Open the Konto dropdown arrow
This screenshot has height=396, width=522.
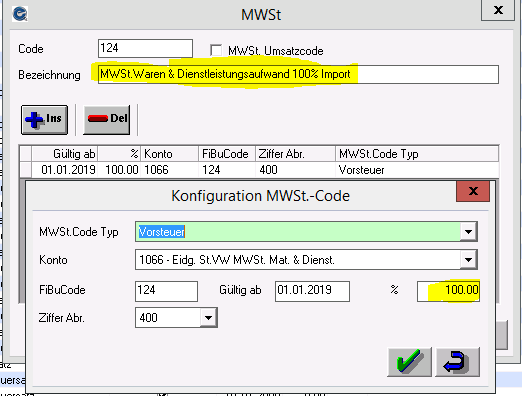coord(469,260)
